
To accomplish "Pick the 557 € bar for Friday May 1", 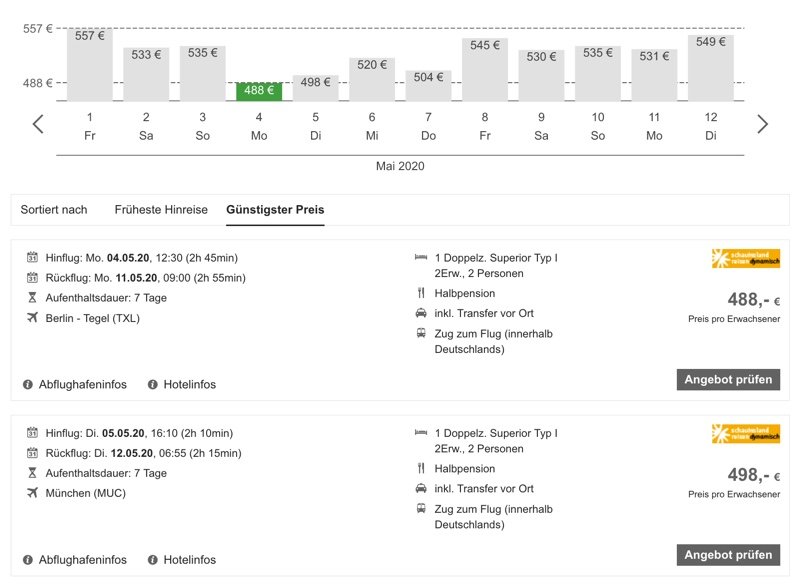I will pos(90,65).
